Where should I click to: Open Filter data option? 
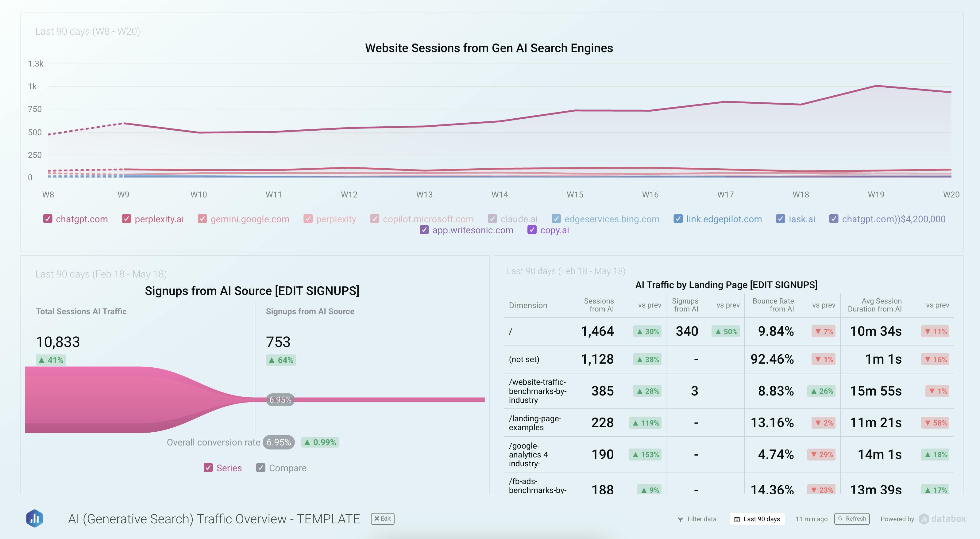pyautogui.click(x=697, y=519)
